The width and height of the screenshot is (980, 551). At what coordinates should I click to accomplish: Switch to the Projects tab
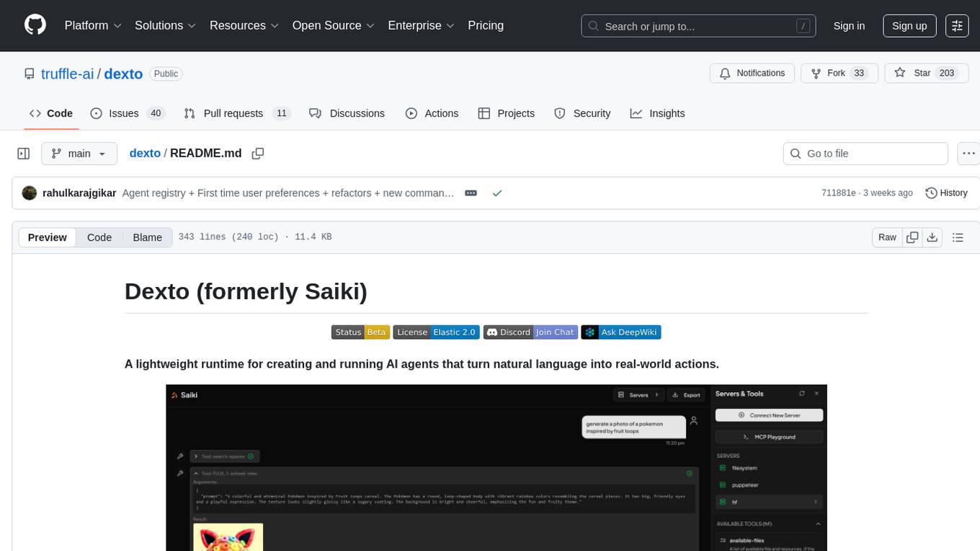pyautogui.click(x=506, y=113)
